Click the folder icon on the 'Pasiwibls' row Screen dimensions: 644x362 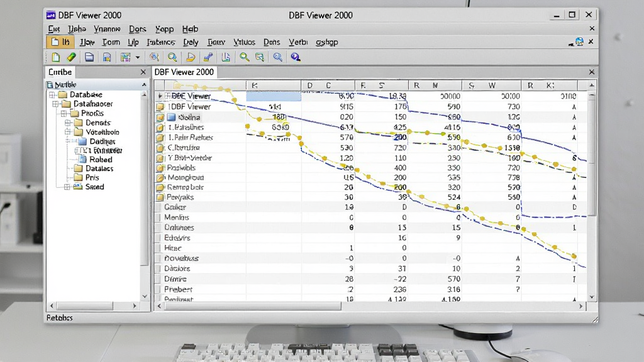[160, 168]
